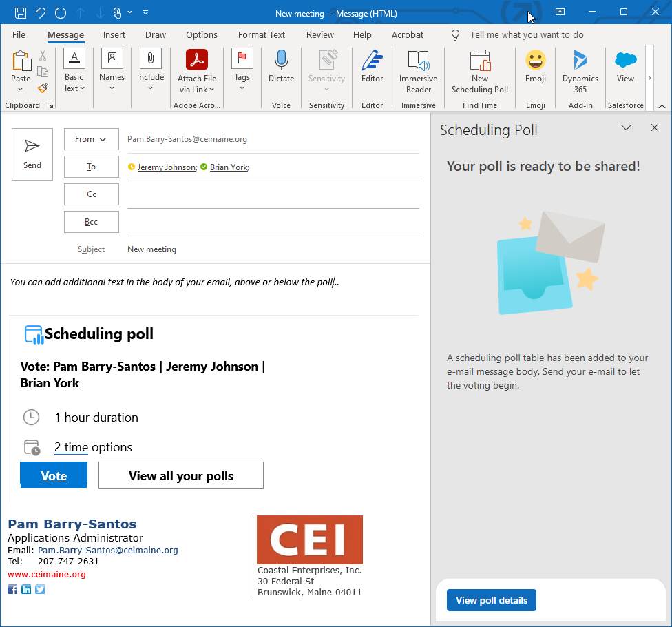Switch to the Insert tab
The height and width of the screenshot is (627, 672).
click(114, 34)
